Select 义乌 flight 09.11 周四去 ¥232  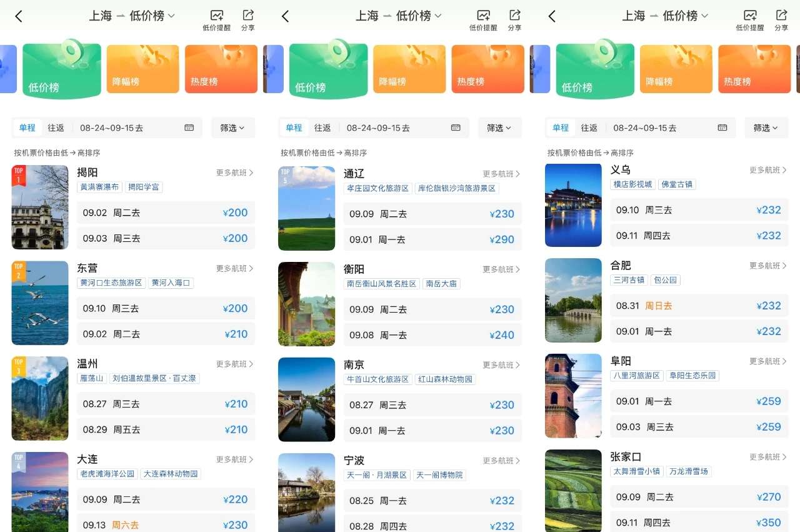[699, 236]
